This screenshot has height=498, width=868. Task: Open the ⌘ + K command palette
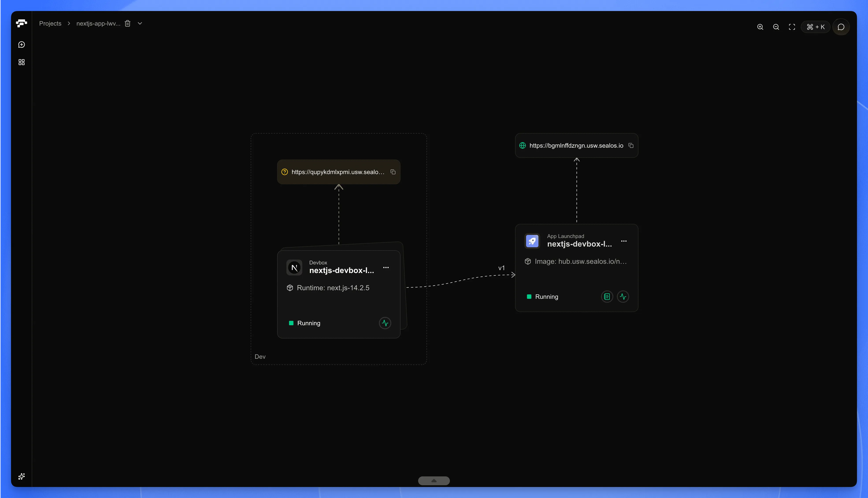click(x=816, y=27)
